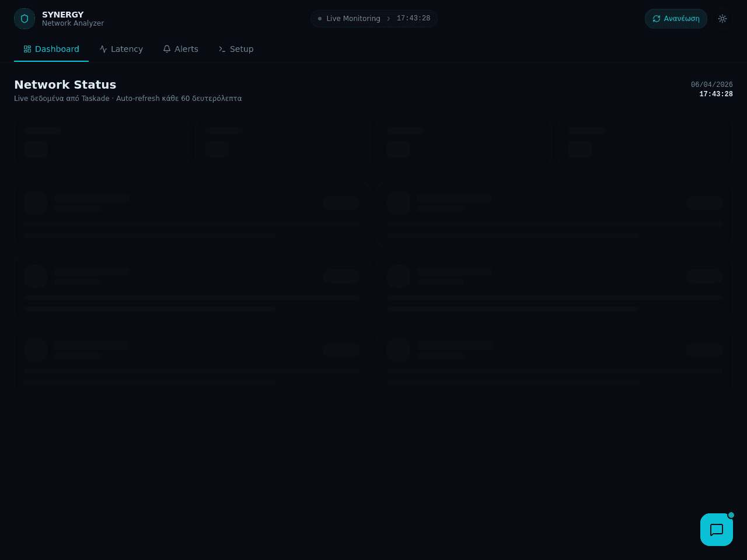Go to the Setup tab
The image size is (747, 560).
point(236,49)
